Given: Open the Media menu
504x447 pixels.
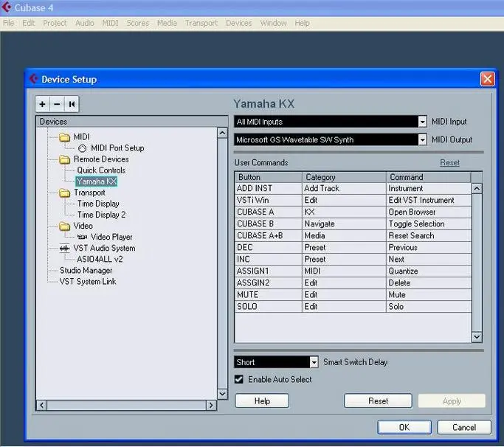Looking at the screenshot, I should (x=167, y=23).
